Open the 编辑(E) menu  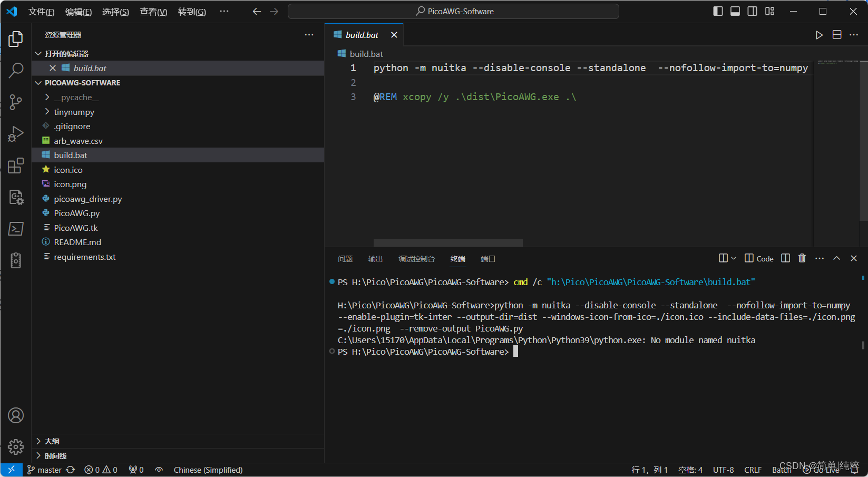coord(79,12)
